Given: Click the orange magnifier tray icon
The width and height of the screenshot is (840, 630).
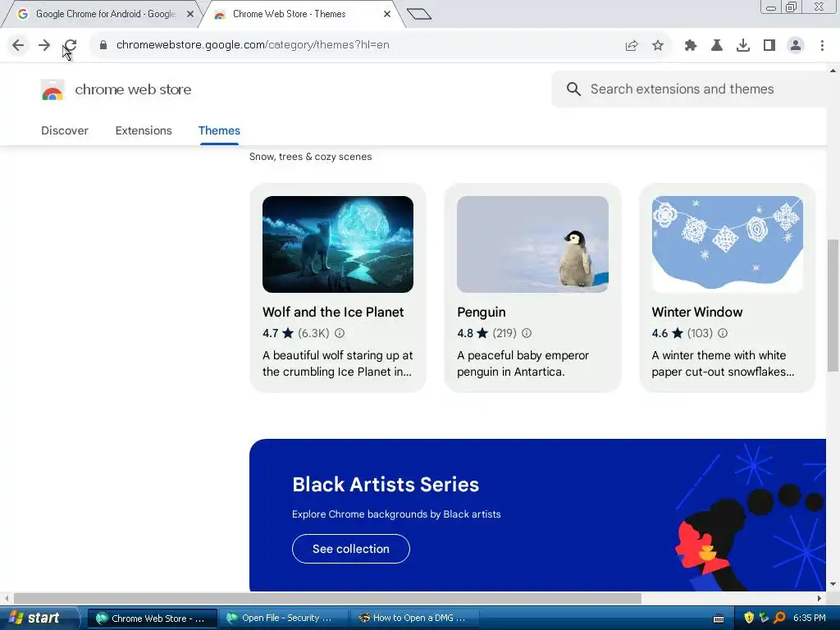Looking at the screenshot, I should tap(779, 618).
